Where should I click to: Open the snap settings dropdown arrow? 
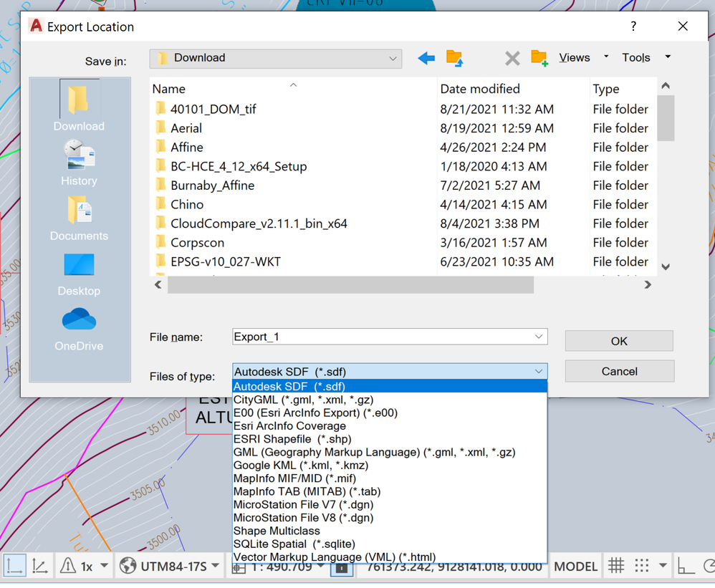pyautogui.click(x=663, y=566)
